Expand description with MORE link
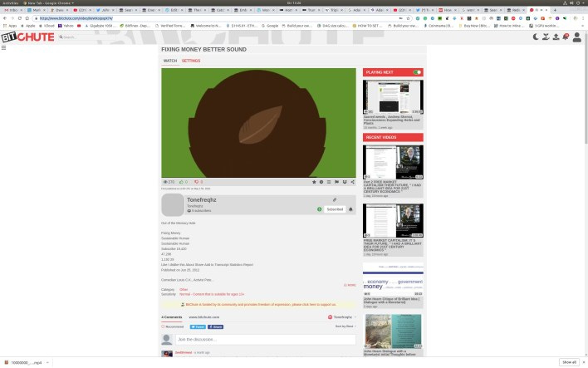The width and height of the screenshot is (588, 368). click(350, 285)
